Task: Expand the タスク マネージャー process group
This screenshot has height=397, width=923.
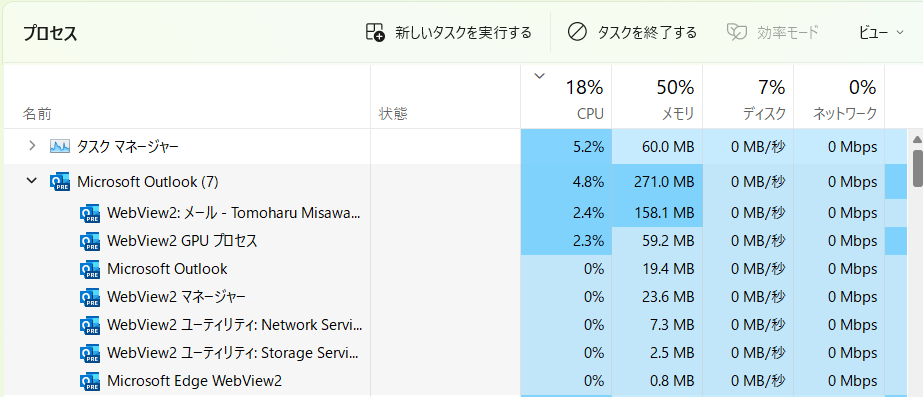Action: (x=32, y=145)
